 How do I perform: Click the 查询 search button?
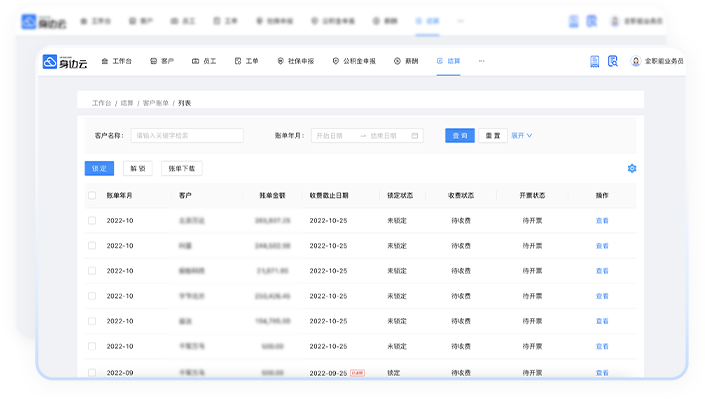460,135
